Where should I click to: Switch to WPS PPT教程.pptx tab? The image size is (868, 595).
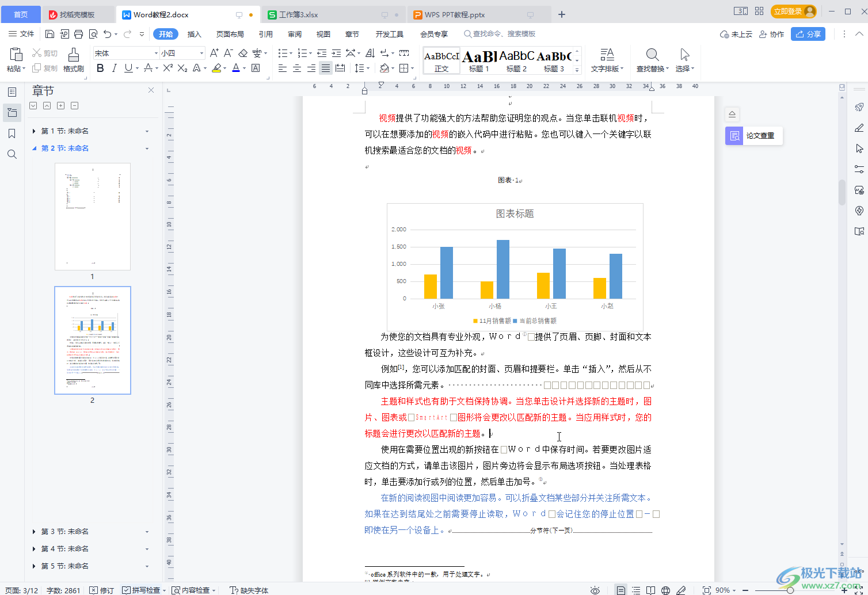pyautogui.click(x=479, y=14)
